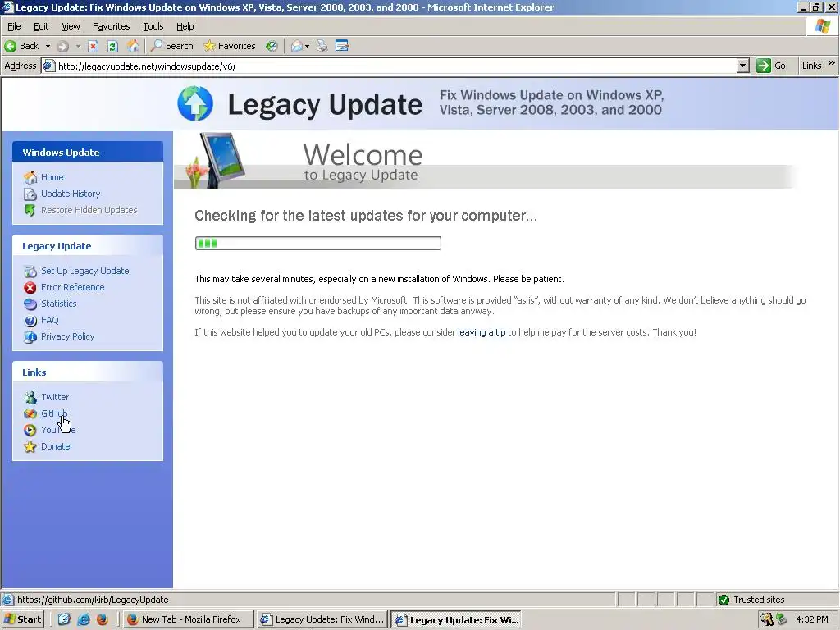The width and height of the screenshot is (840, 630).
Task: Click the FAQ question mark icon
Action: click(x=30, y=321)
